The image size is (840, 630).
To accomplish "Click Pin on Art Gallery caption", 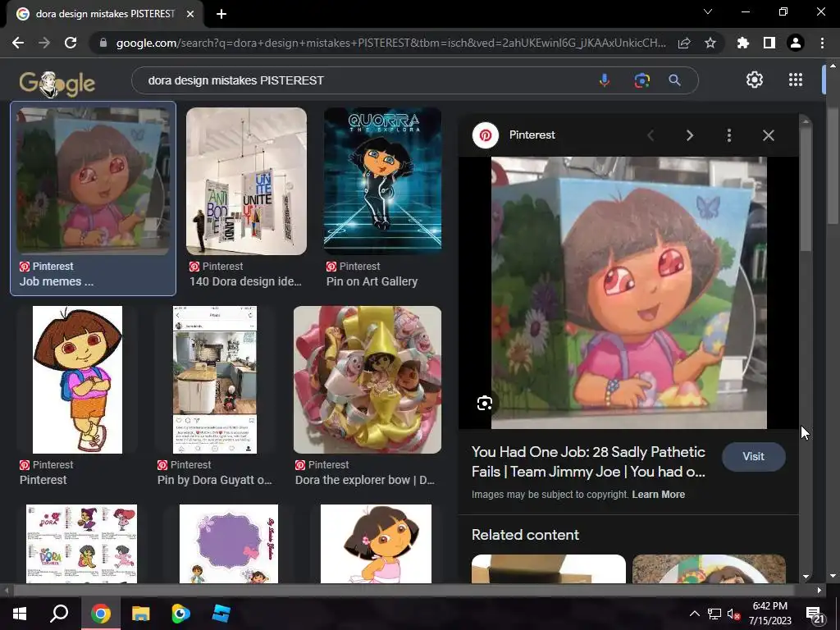I will click(x=372, y=281).
